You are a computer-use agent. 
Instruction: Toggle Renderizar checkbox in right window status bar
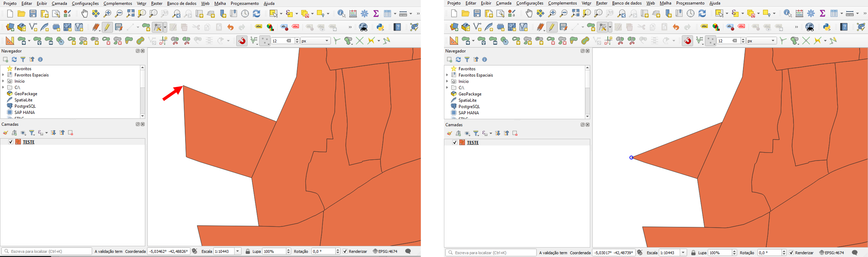(x=791, y=253)
